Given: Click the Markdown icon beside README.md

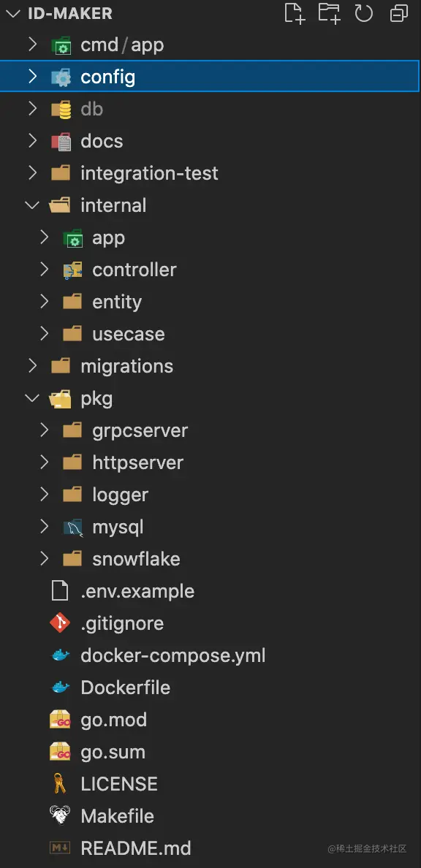Looking at the screenshot, I should (61, 848).
